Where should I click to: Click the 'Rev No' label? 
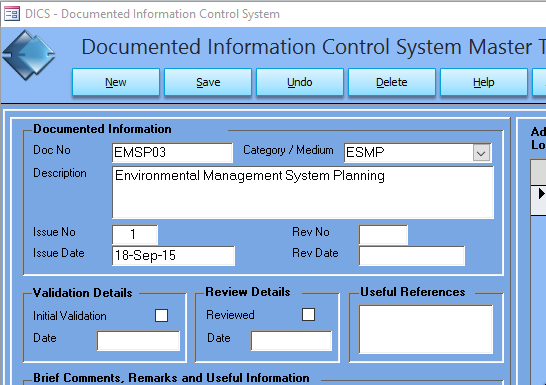[x=311, y=232]
